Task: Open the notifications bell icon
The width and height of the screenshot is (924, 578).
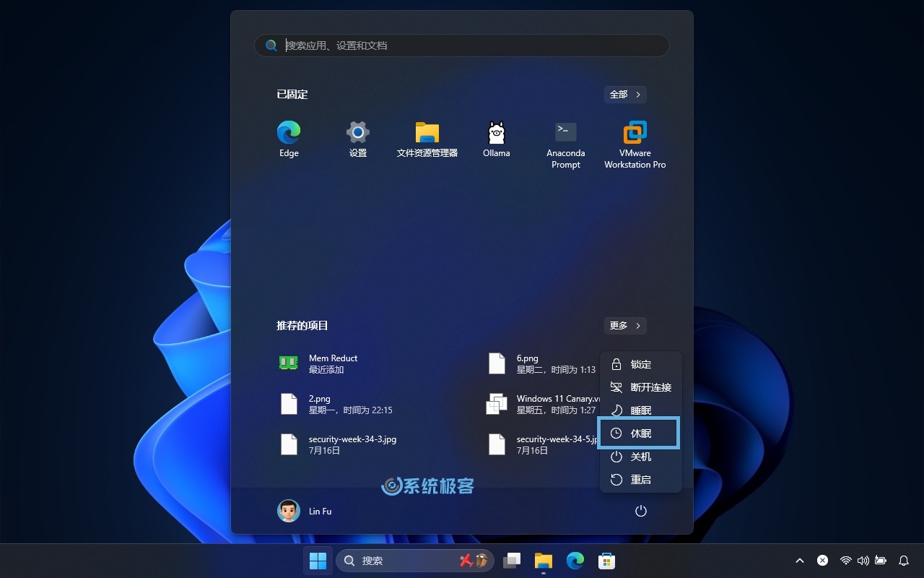Action: [904, 561]
